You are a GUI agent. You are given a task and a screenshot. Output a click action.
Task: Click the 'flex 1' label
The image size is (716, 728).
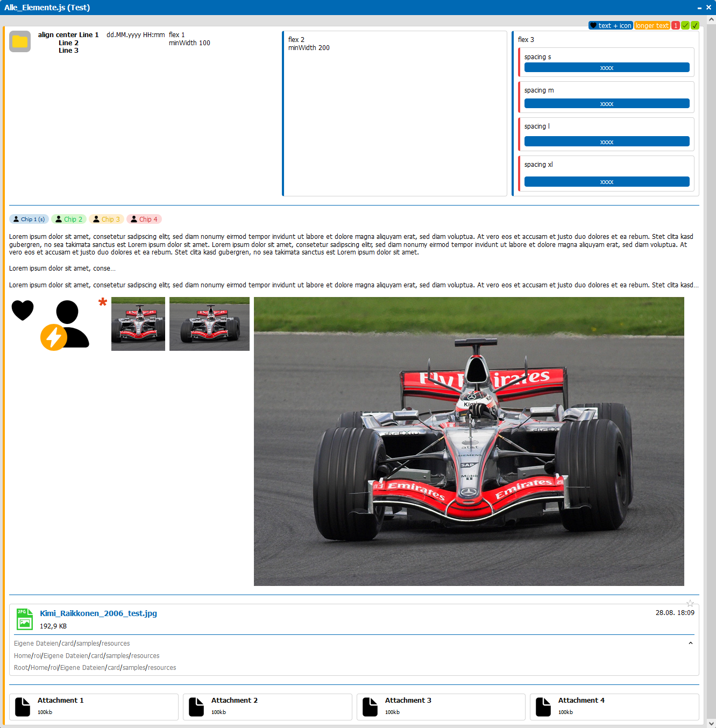[177, 35]
